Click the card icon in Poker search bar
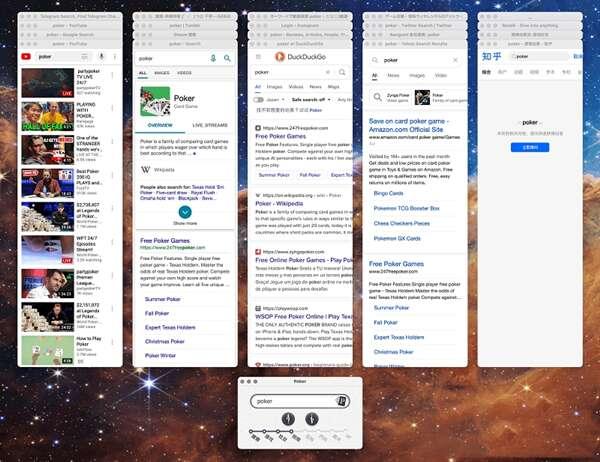The height and width of the screenshot is (462, 600). click(x=340, y=401)
